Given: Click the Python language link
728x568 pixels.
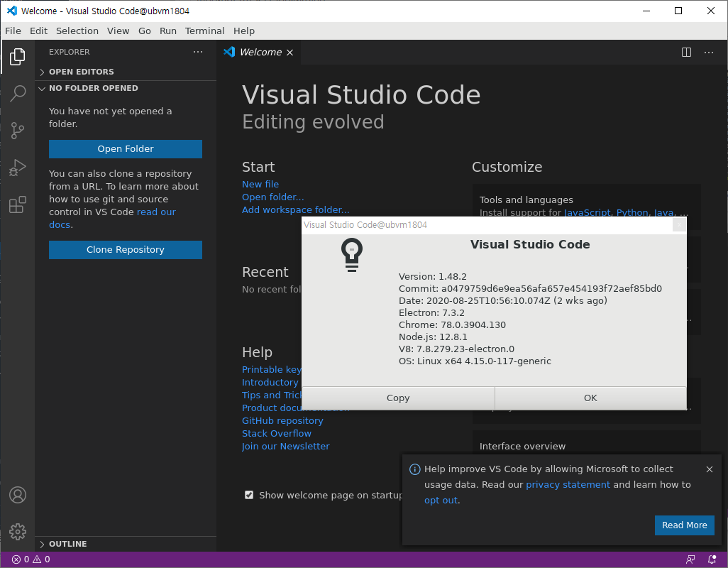Looking at the screenshot, I should pos(632,213).
